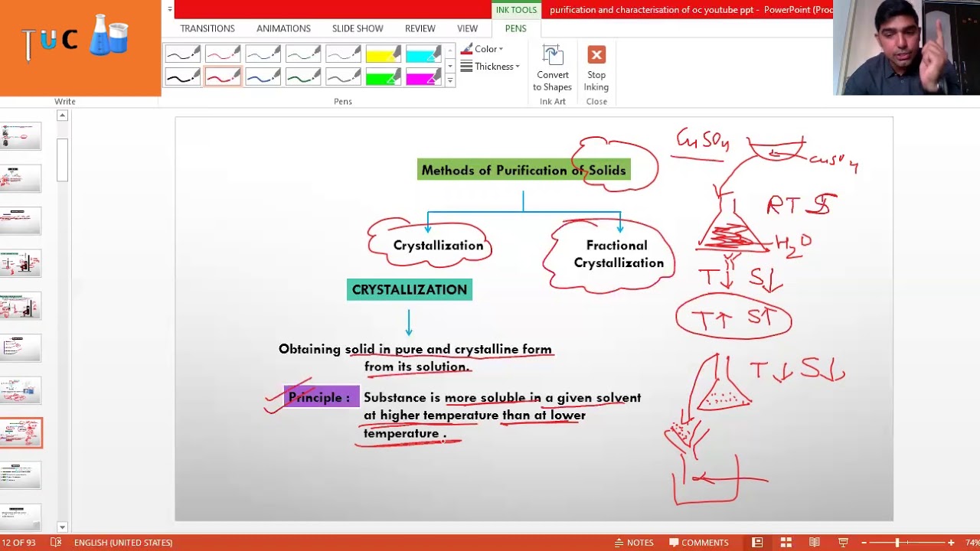
Task: Click the zoom in plus button
Action: point(951,543)
